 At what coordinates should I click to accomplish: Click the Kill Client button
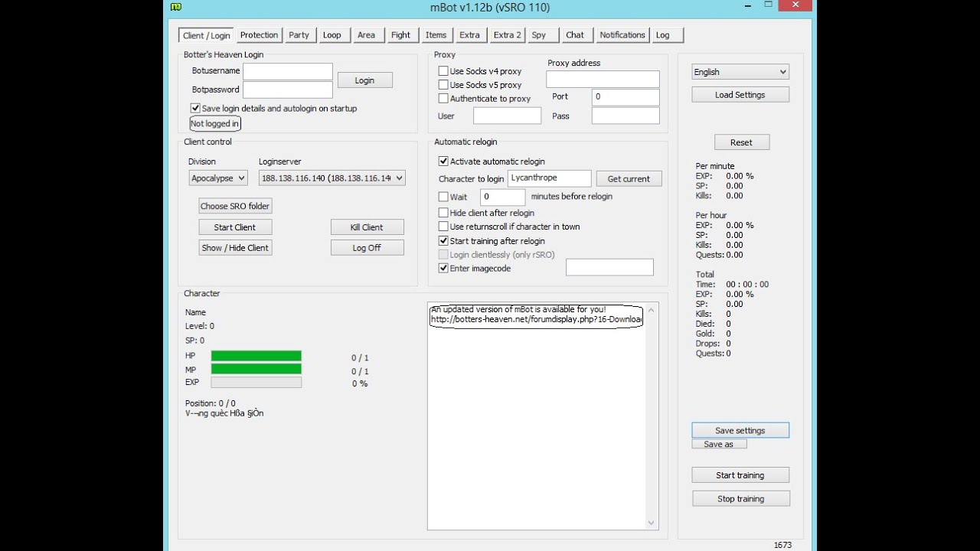[x=367, y=227]
